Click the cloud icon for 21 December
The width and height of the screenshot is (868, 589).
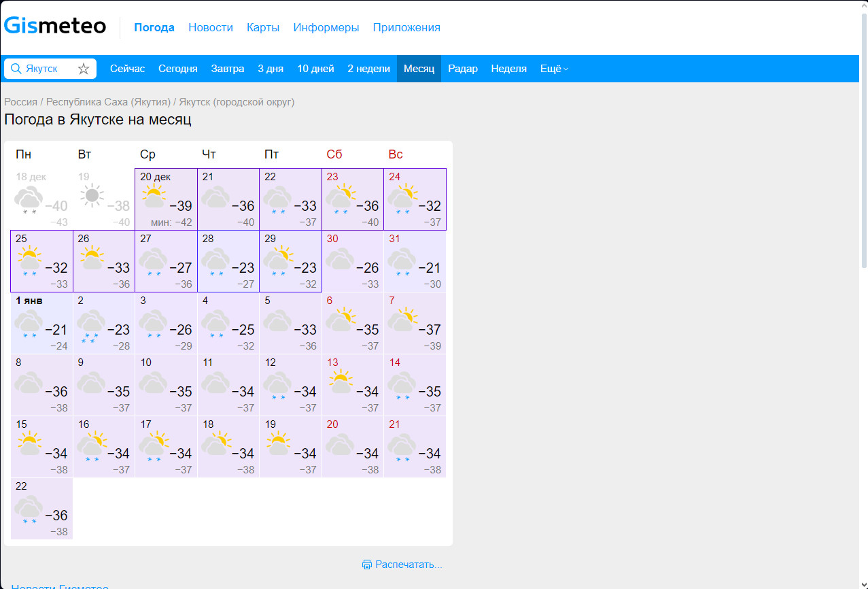click(x=216, y=197)
